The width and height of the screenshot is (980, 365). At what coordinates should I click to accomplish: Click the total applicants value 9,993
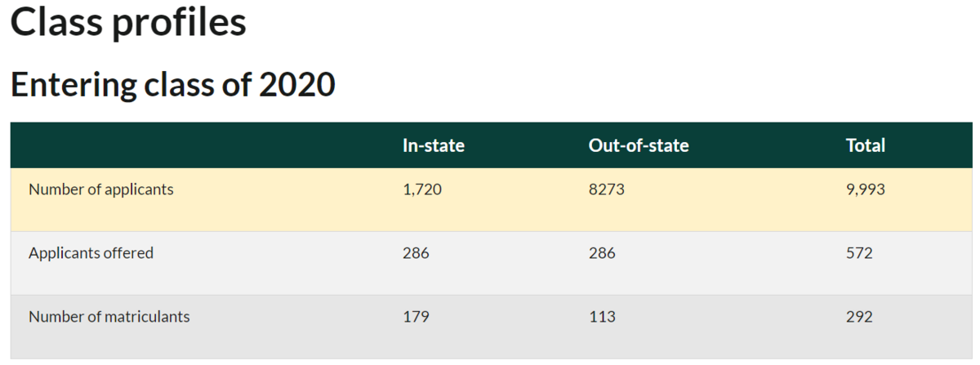click(866, 189)
